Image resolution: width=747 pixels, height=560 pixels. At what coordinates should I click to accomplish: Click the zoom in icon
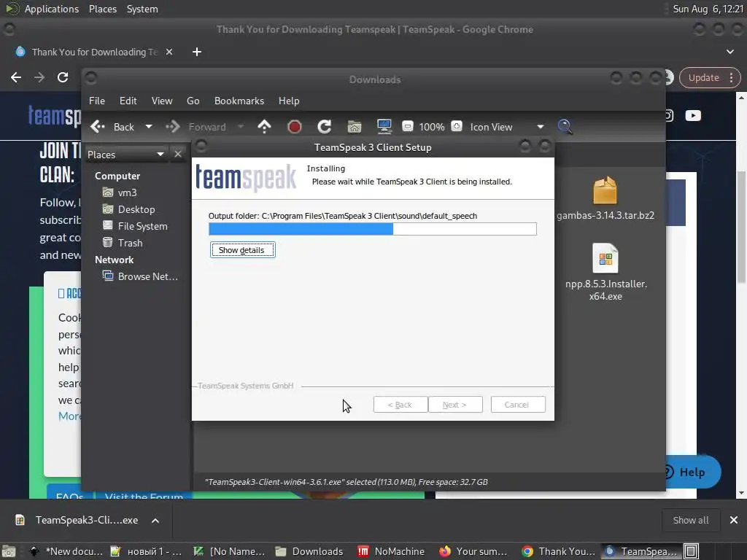[x=457, y=126]
